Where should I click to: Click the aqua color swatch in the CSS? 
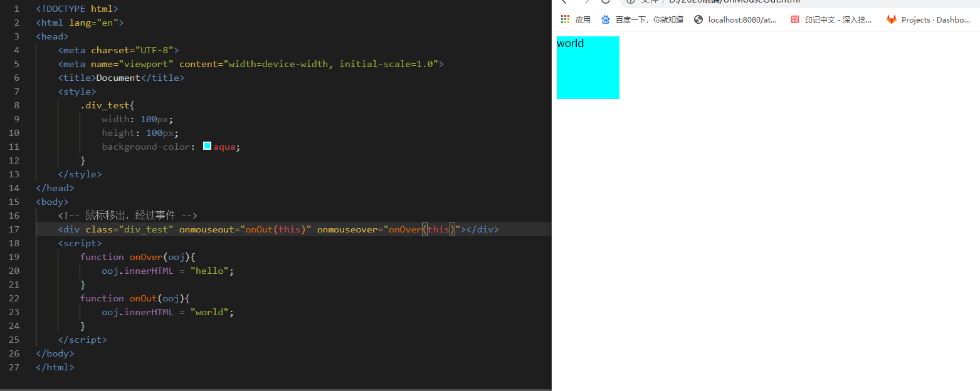[207, 146]
